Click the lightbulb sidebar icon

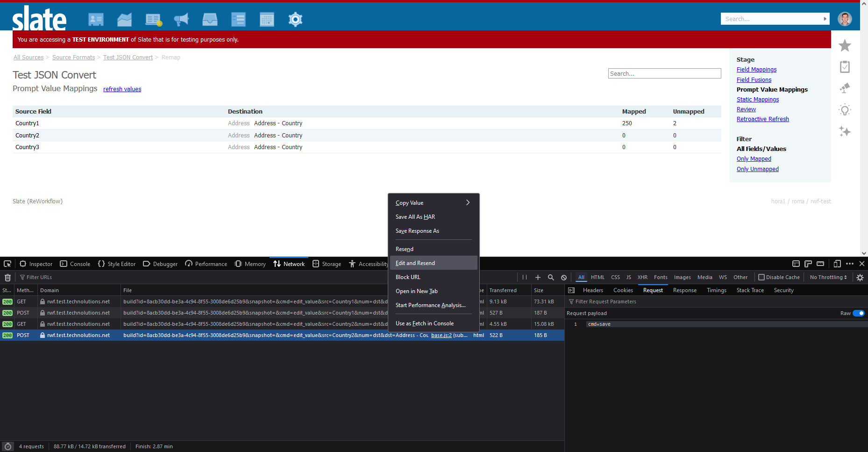point(845,110)
